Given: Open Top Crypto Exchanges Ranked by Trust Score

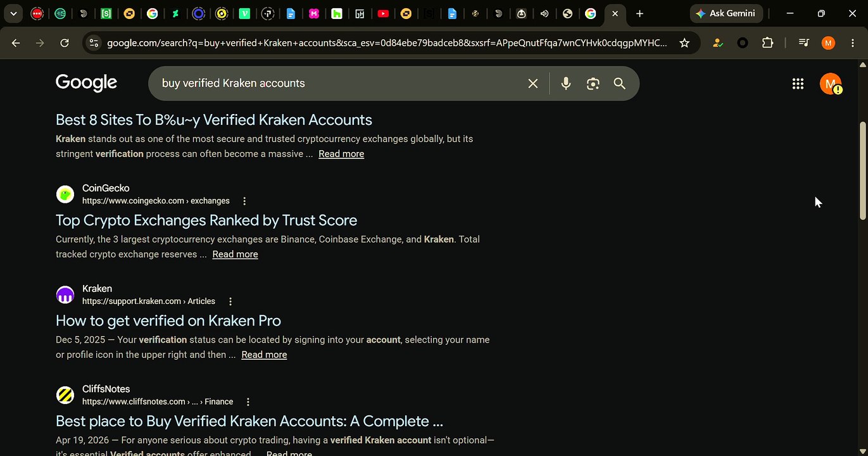Looking at the screenshot, I should [x=206, y=220].
